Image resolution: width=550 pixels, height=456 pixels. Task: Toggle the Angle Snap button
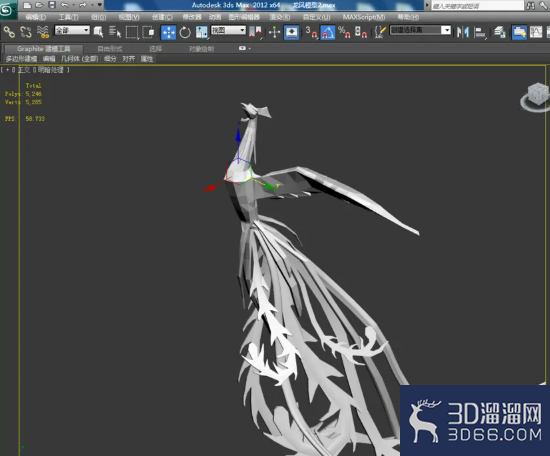(328, 32)
